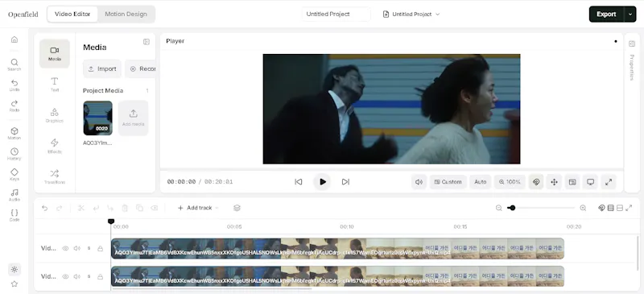The image size is (644, 294).
Task: Hide the second video track eye icon
Action: [65, 276]
